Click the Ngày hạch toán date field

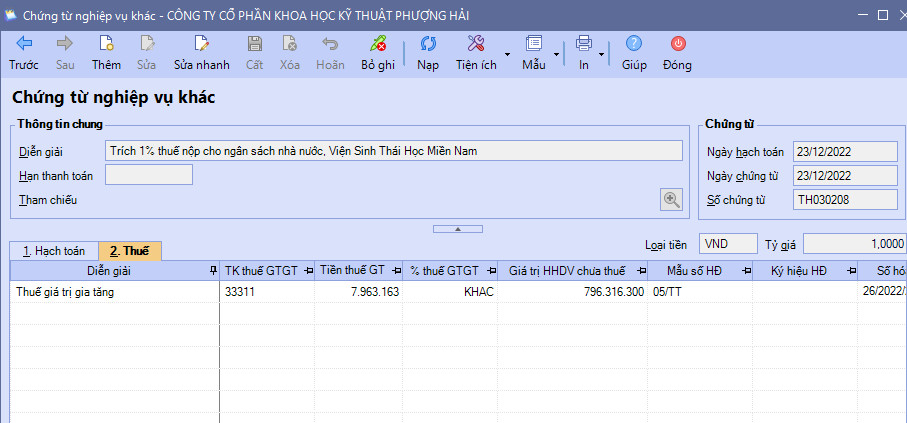845,152
